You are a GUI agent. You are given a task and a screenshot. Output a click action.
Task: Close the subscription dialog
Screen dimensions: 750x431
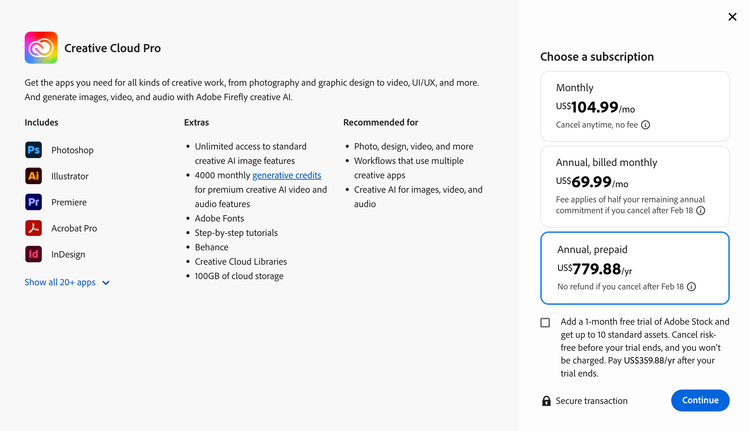tap(732, 16)
